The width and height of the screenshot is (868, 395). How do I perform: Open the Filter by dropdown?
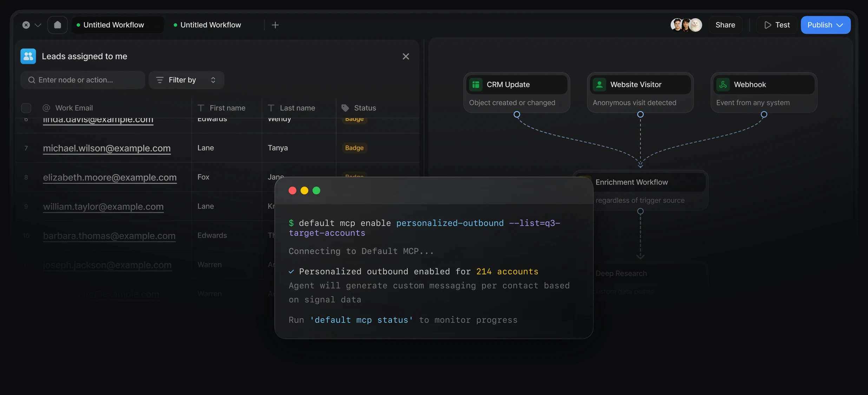tap(186, 80)
